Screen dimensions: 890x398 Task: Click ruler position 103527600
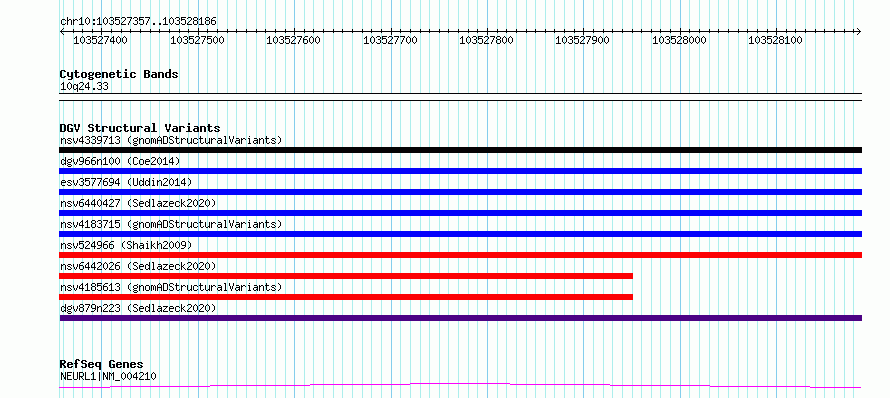click(x=293, y=40)
